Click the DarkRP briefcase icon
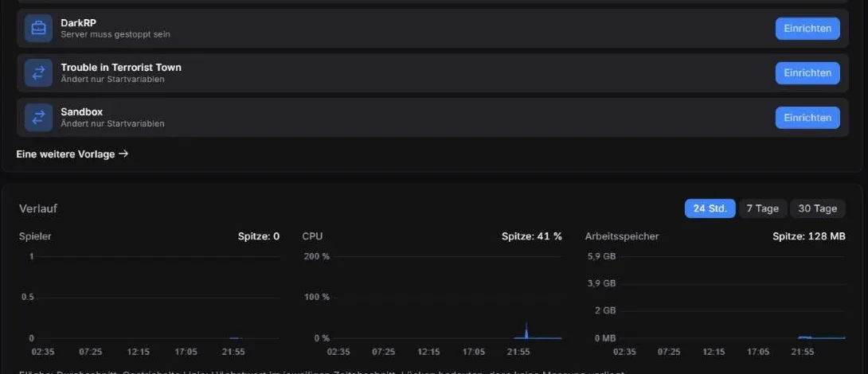The width and height of the screenshot is (868, 374). (39, 28)
